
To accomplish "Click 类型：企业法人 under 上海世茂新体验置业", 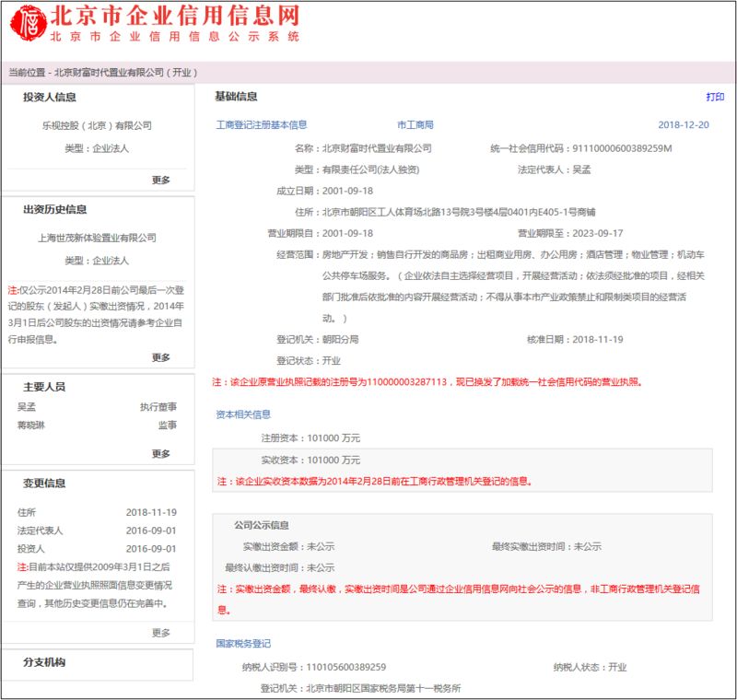I will 97,261.
